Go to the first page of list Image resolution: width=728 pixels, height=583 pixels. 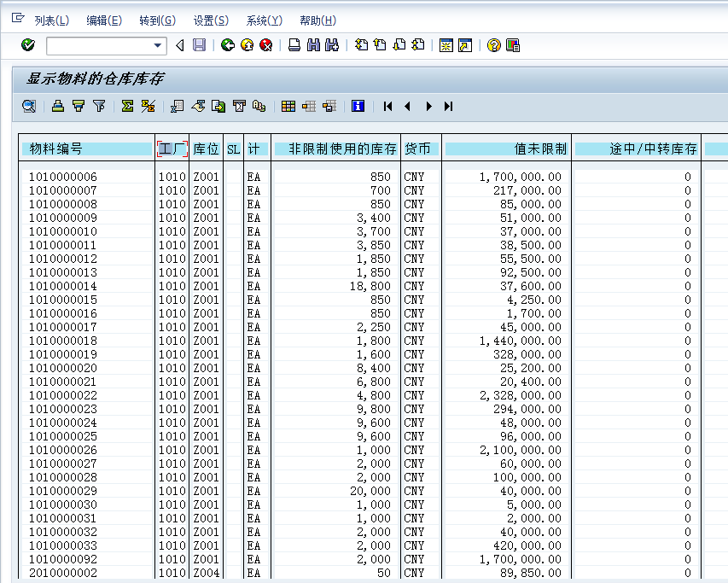coord(387,106)
